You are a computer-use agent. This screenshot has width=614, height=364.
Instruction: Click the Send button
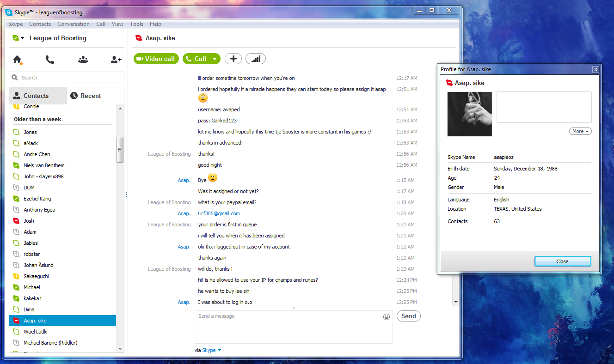point(409,316)
